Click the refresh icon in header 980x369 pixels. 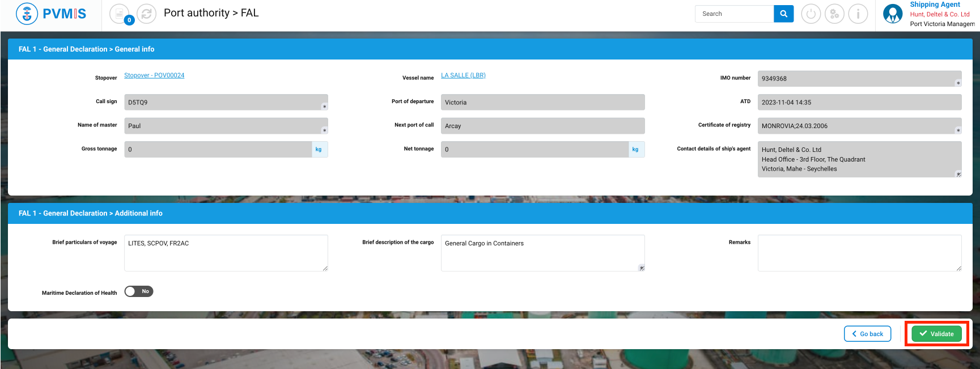[x=146, y=14]
